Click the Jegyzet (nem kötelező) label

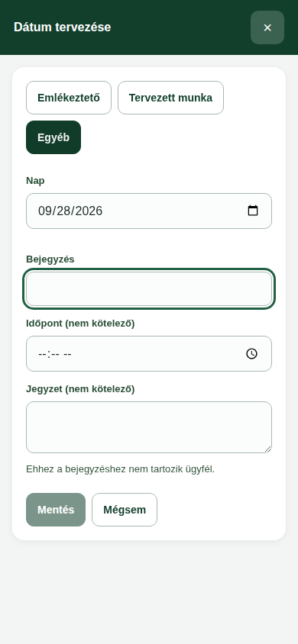(x=80, y=389)
